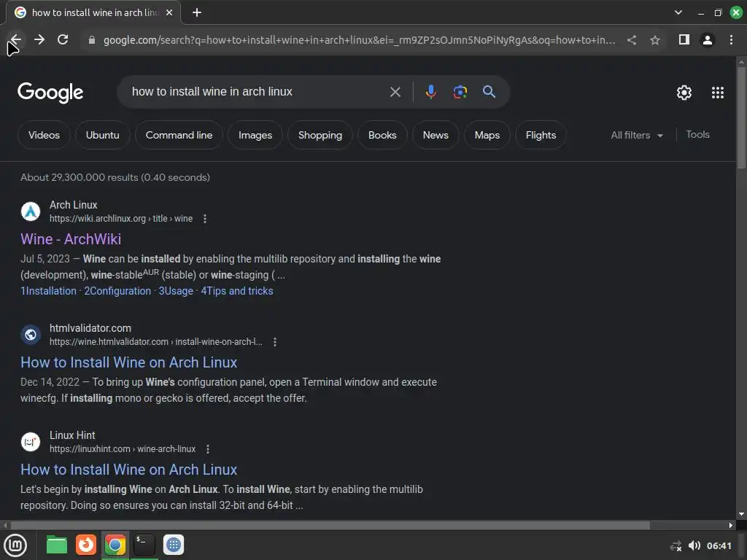Open the network icon in system tray
Image resolution: width=747 pixels, height=560 pixels.
tap(676, 546)
